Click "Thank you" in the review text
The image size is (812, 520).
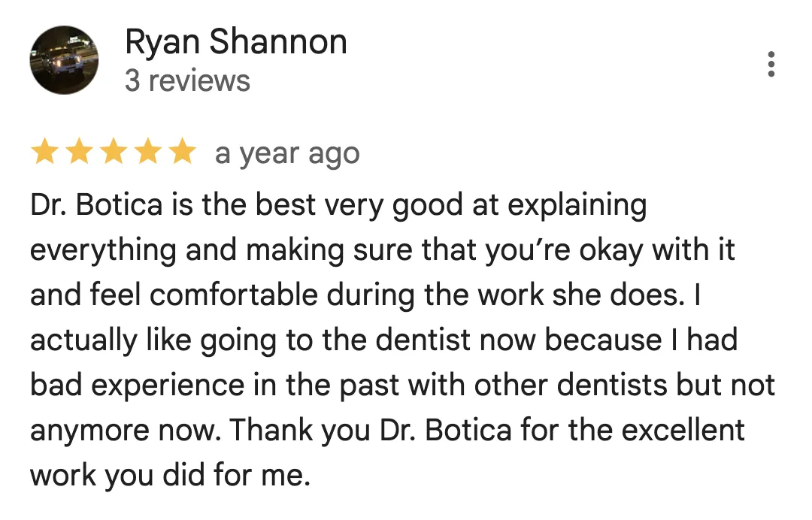300,431
